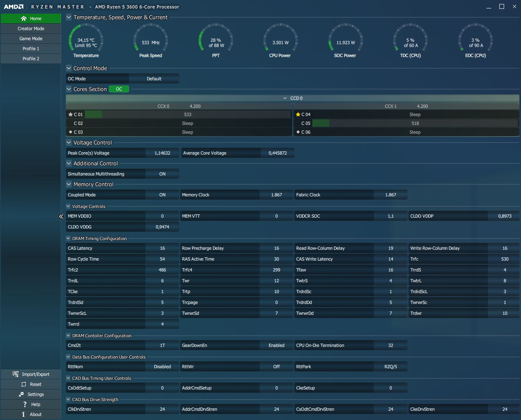Toggle RttNom Disabled value

[x=162, y=367]
